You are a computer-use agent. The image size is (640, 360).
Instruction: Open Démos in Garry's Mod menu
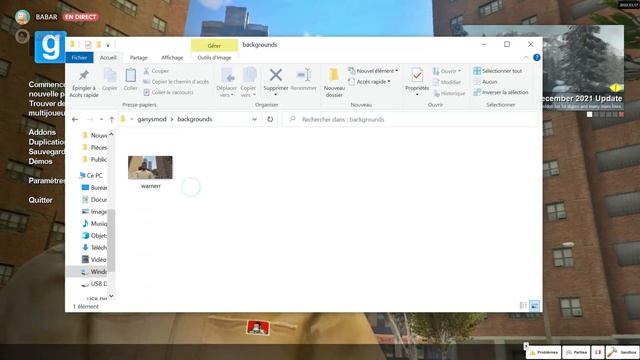tap(40, 161)
